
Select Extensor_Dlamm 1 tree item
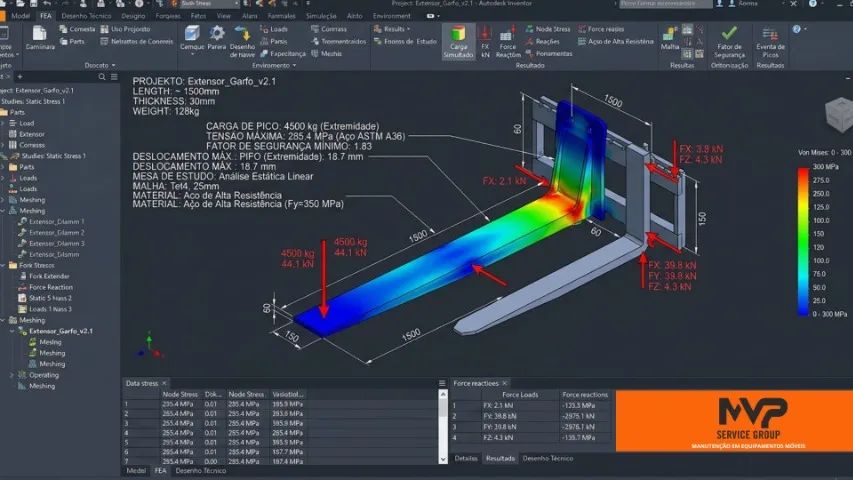51,221
